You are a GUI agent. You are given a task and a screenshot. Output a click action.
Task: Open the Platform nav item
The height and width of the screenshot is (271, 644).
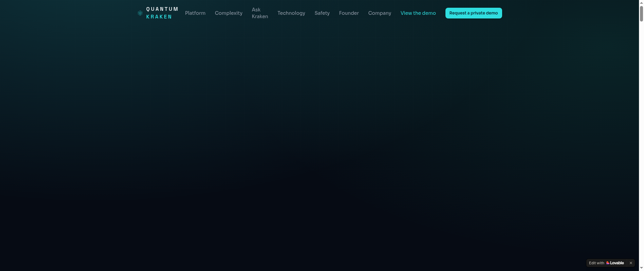point(195,13)
